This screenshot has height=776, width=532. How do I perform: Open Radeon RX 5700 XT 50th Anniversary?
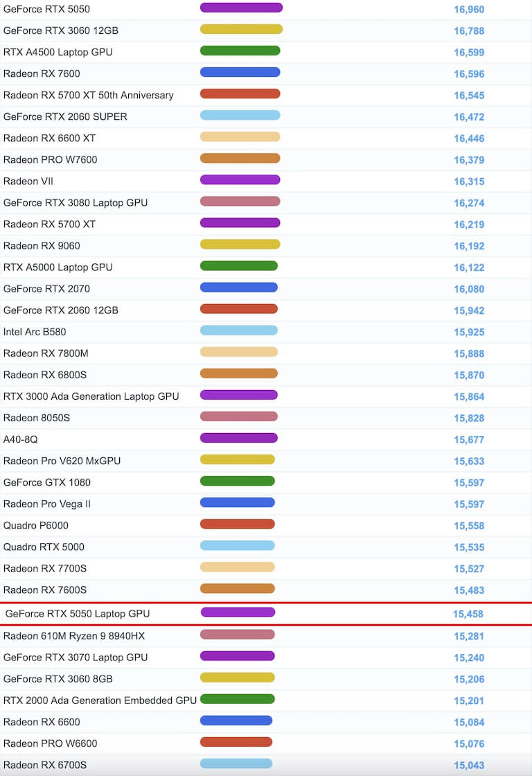click(89, 95)
